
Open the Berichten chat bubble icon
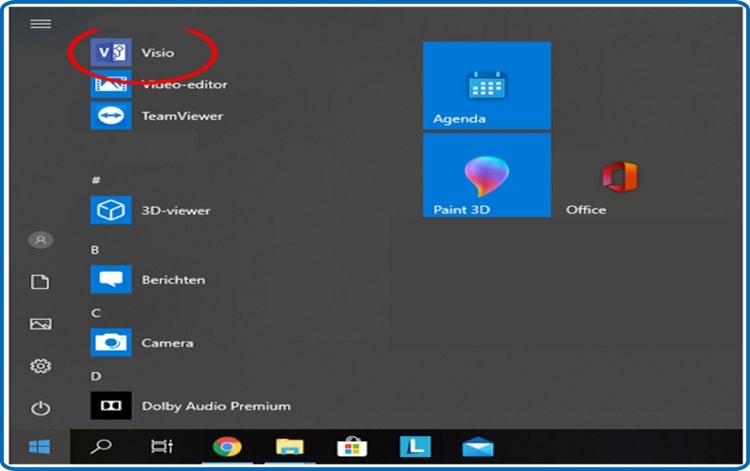pos(111,279)
